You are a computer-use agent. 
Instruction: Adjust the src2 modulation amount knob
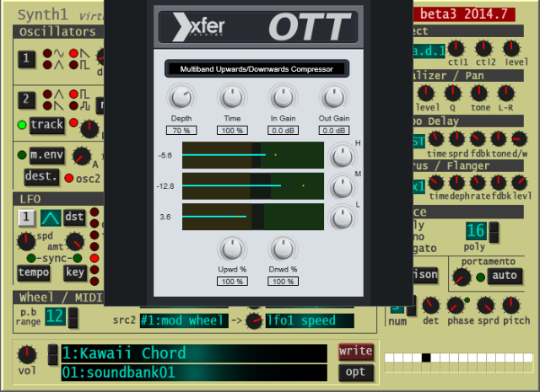point(254,321)
